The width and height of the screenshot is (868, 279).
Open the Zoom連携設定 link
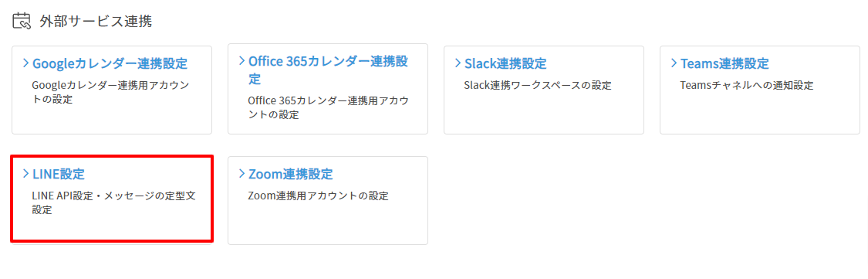click(291, 174)
